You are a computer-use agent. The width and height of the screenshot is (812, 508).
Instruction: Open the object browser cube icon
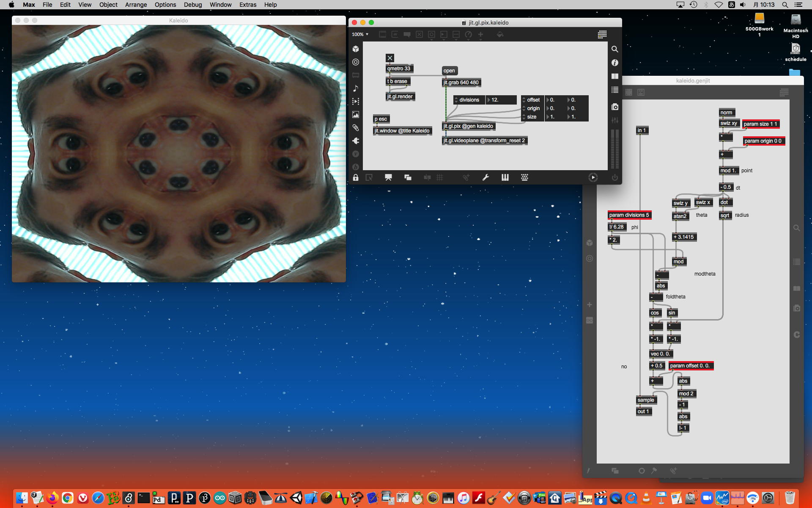pyautogui.click(x=356, y=49)
